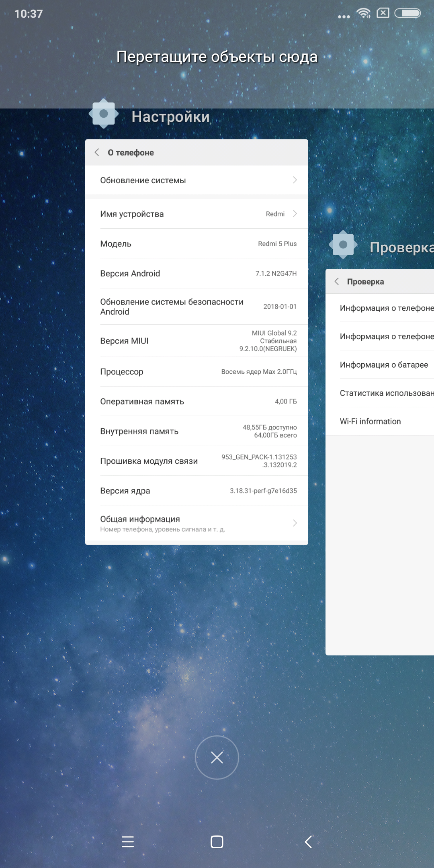Tap the recents menu navigation button
434x868 pixels.
(x=128, y=841)
